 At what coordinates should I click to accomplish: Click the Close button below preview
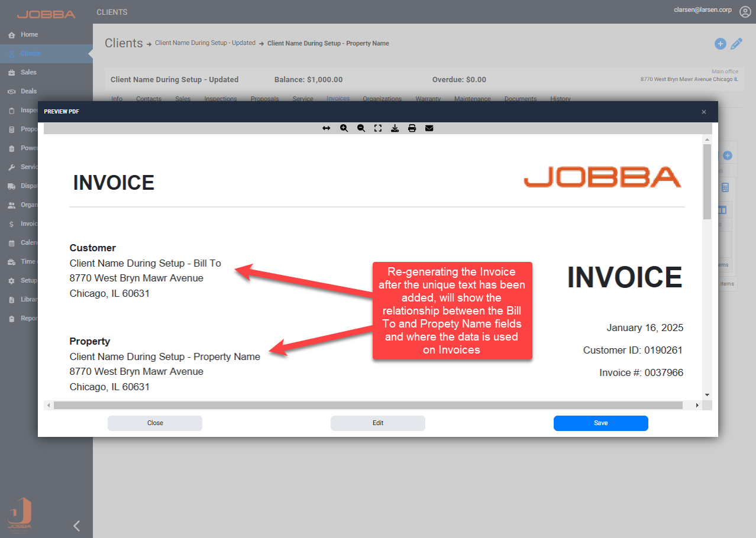click(155, 423)
